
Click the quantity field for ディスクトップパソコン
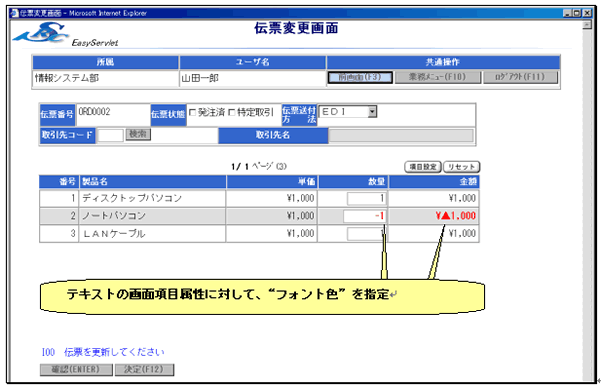point(366,199)
